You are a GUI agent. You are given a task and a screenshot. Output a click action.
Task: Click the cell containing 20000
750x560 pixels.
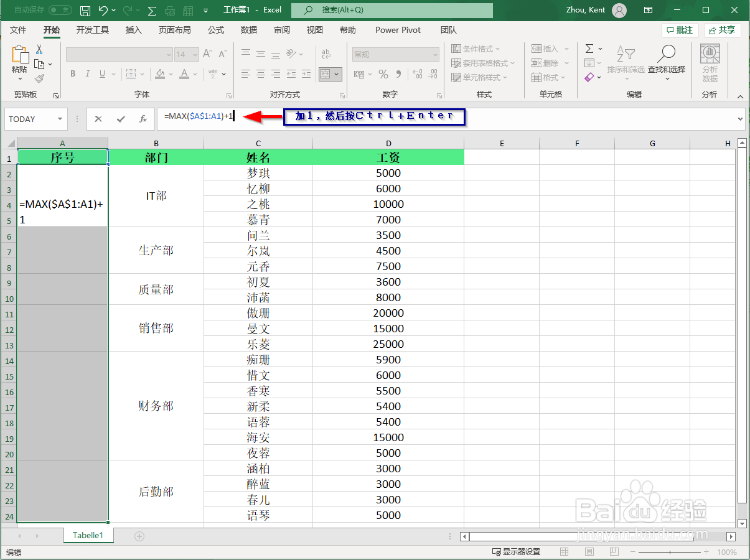tap(388, 313)
